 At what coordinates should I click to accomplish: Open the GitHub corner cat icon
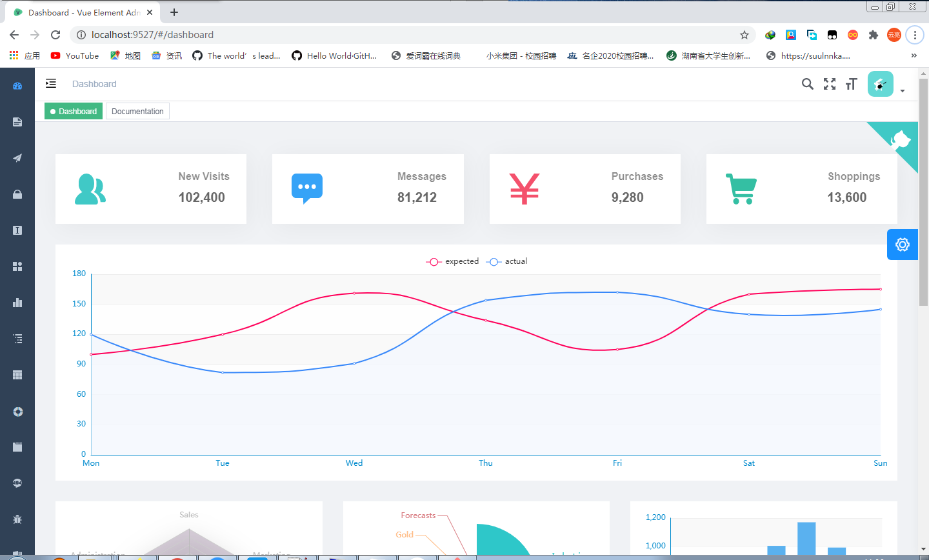[x=901, y=139]
